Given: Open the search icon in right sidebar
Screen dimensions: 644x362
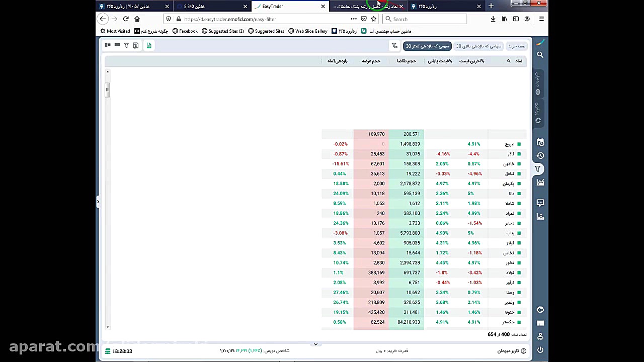Looking at the screenshot, I should [540, 55].
